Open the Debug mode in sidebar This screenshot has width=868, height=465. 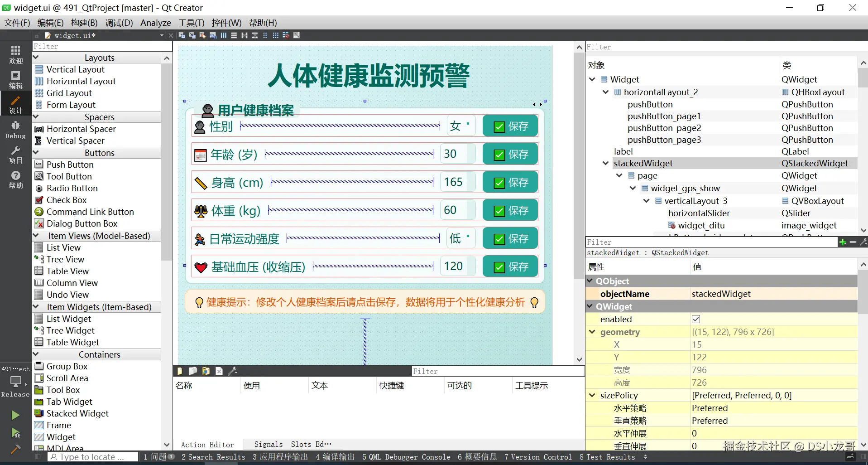pos(15,130)
